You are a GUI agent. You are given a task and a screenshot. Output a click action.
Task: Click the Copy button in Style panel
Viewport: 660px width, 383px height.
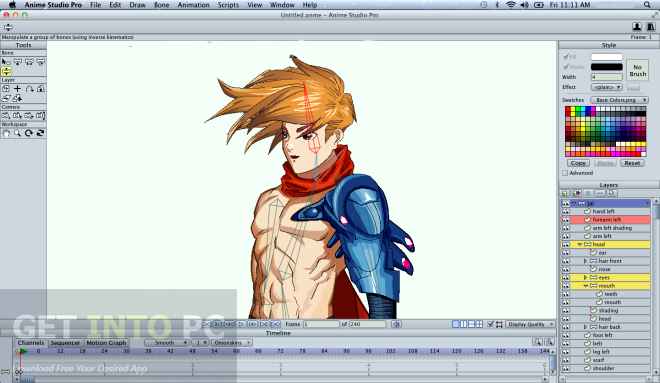[578, 163]
